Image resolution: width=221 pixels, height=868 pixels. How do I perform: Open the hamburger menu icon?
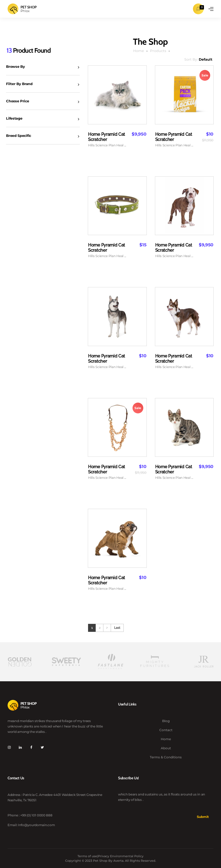click(211, 9)
